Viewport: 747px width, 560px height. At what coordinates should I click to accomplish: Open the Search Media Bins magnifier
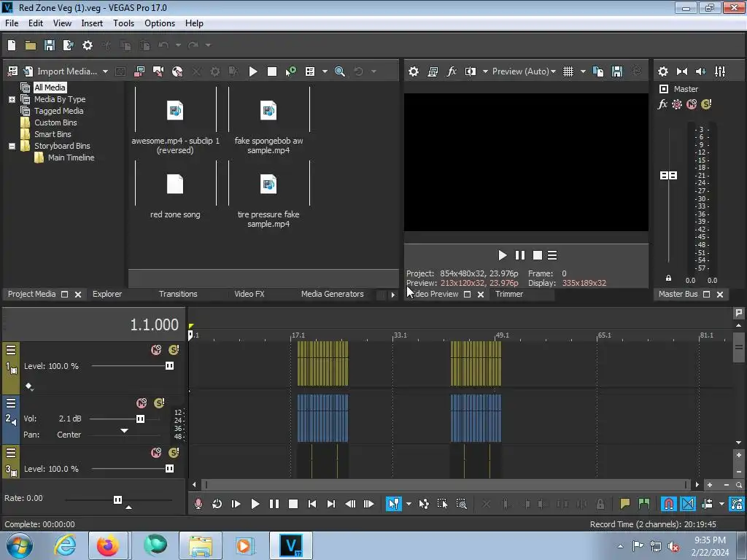point(340,71)
